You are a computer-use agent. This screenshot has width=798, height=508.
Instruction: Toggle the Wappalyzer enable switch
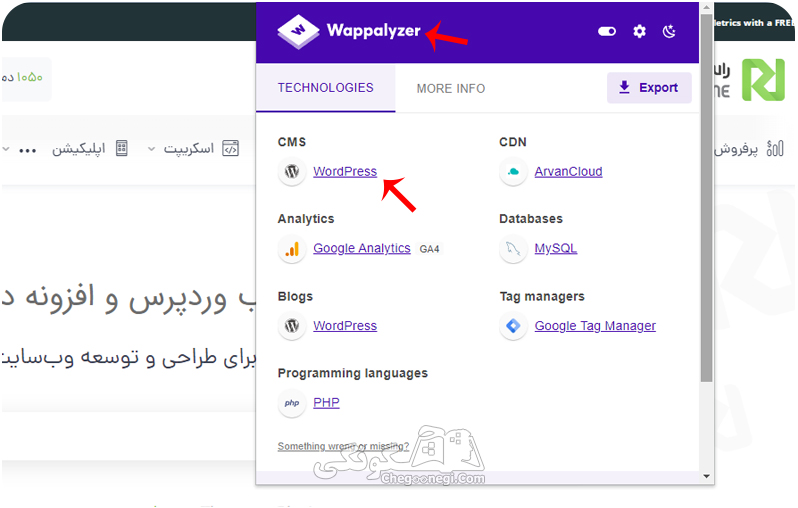pos(607,32)
